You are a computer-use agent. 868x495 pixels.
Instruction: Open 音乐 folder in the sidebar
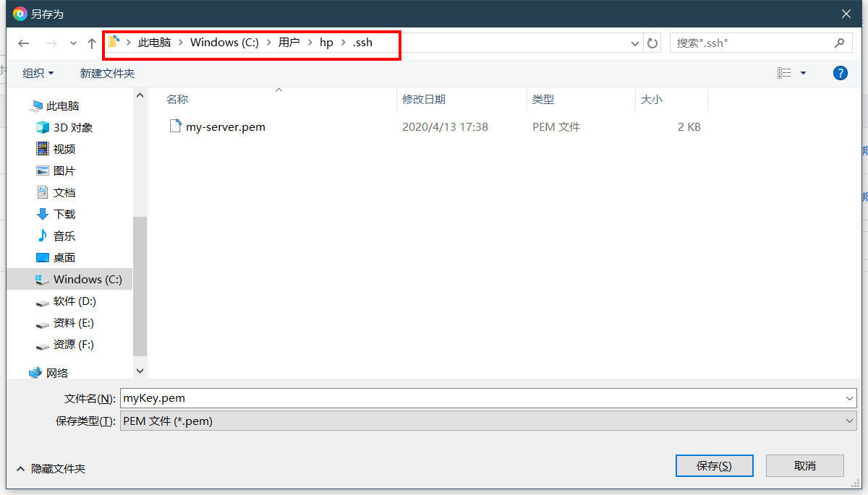tap(64, 236)
